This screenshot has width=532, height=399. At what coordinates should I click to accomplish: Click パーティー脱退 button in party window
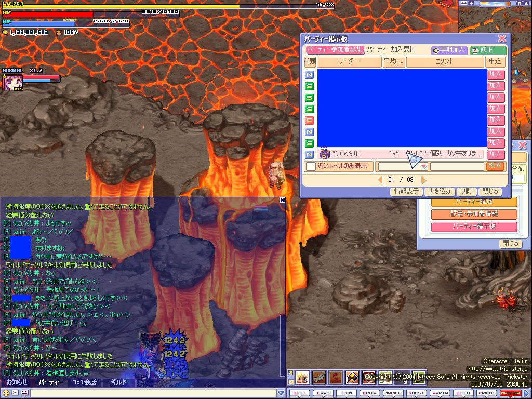[x=474, y=202]
